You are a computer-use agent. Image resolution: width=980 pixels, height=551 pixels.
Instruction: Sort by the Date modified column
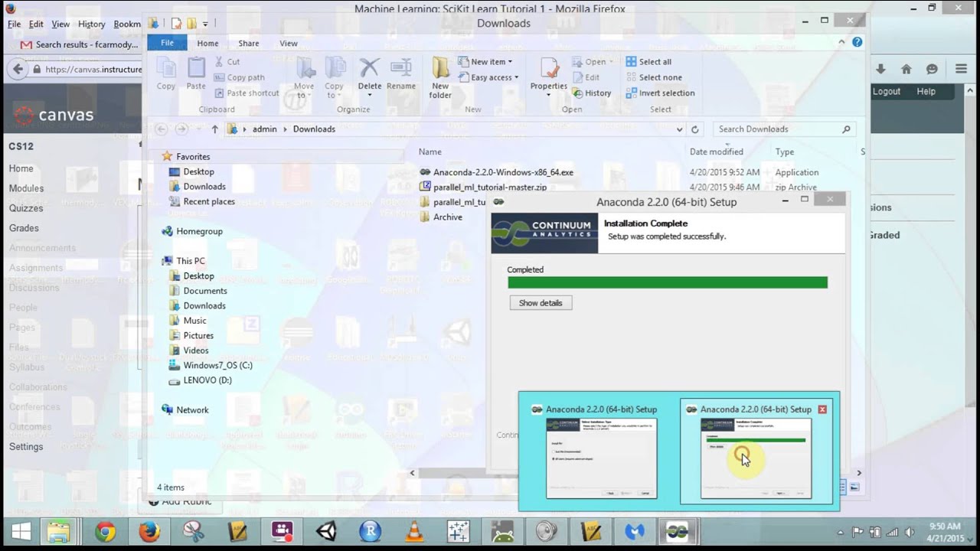point(716,152)
